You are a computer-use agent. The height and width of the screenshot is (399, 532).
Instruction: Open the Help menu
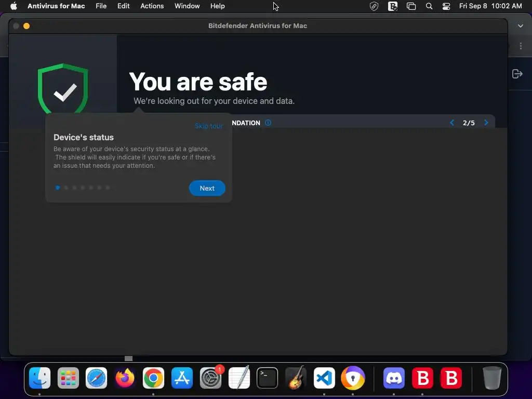pyautogui.click(x=218, y=6)
